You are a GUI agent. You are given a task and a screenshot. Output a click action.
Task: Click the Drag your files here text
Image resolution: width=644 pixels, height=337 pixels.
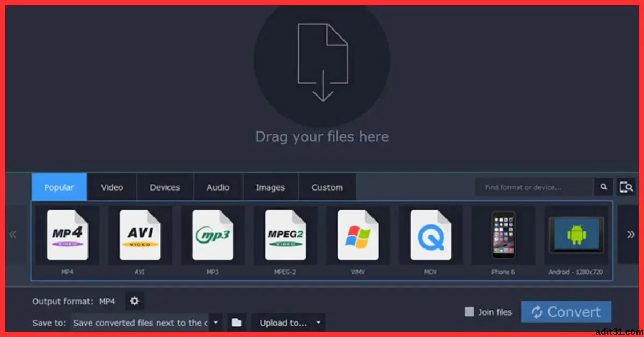pos(322,136)
